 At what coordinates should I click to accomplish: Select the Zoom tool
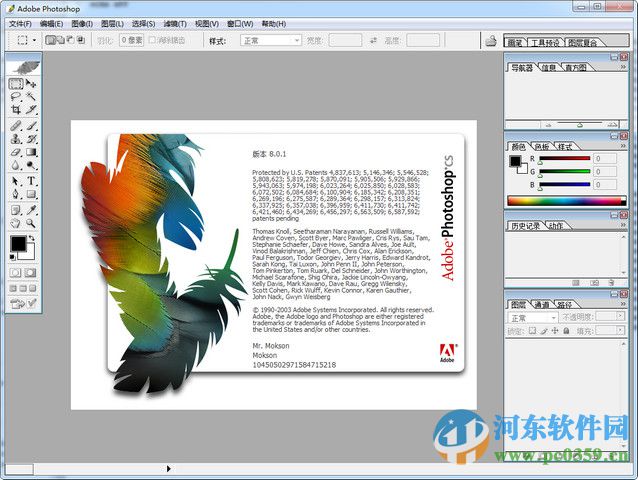click(x=31, y=223)
